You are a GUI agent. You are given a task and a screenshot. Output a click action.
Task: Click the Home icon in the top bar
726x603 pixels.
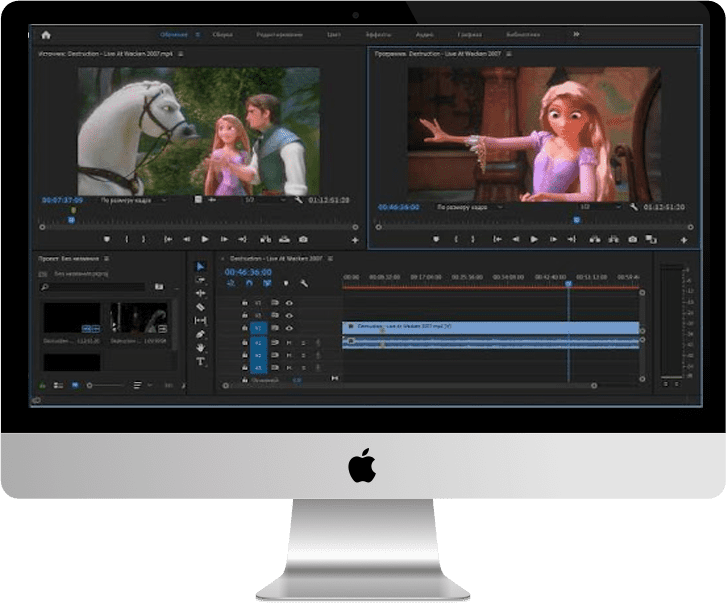pyautogui.click(x=46, y=35)
